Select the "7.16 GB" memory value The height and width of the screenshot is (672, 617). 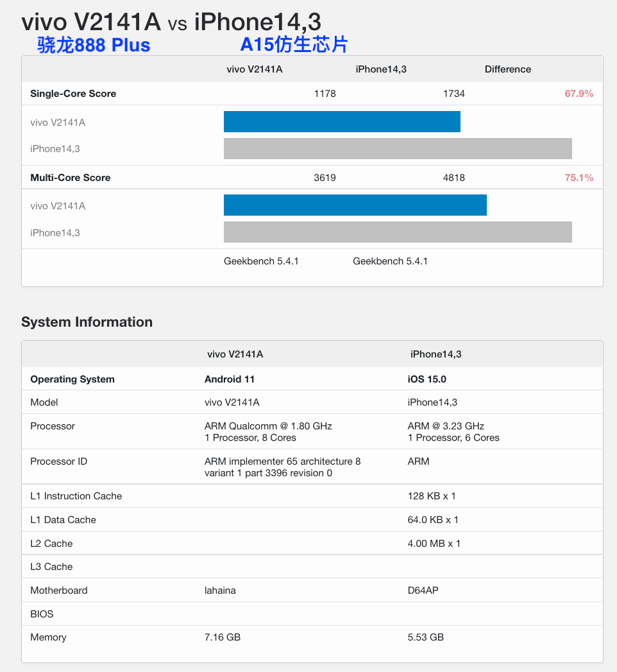pyautogui.click(x=223, y=637)
